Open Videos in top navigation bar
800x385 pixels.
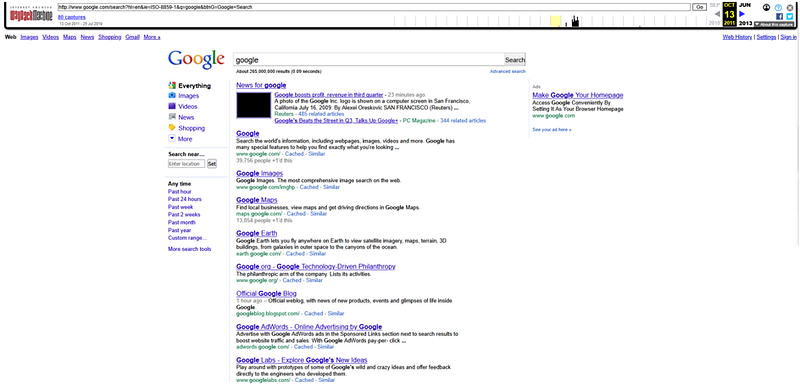(x=51, y=37)
